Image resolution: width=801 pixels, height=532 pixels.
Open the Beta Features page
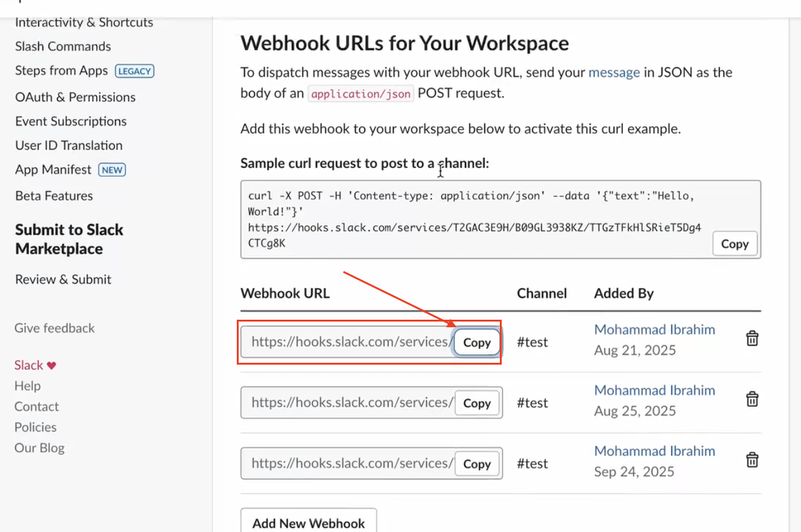[54, 196]
